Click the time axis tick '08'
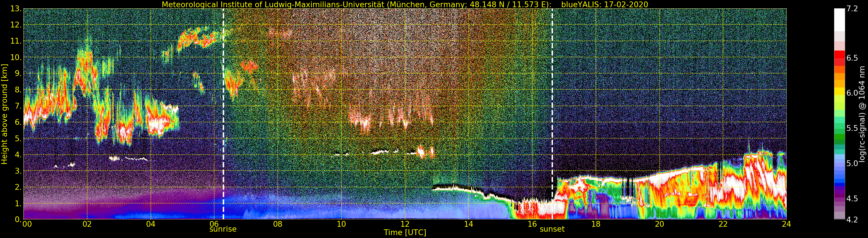The height and width of the screenshot is (238, 868). (278, 224)
